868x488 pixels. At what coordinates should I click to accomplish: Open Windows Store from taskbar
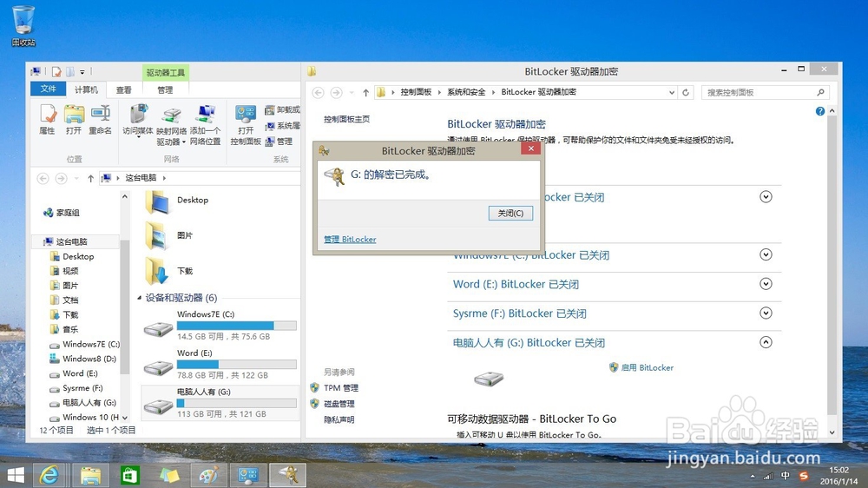[130, 475]
